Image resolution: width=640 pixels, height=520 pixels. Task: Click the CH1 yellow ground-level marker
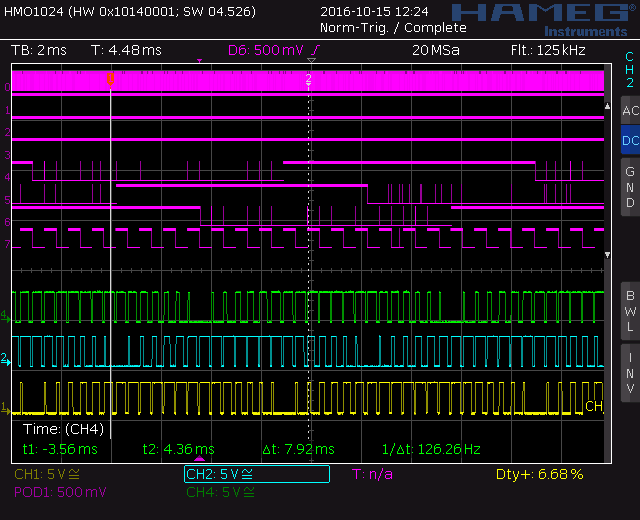pyautogui.click(x=5, y=408)
